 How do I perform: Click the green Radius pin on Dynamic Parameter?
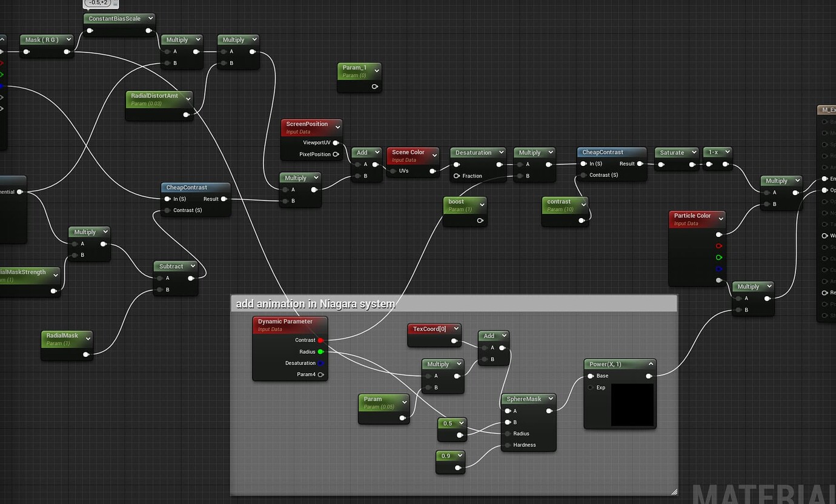[320, 352]
